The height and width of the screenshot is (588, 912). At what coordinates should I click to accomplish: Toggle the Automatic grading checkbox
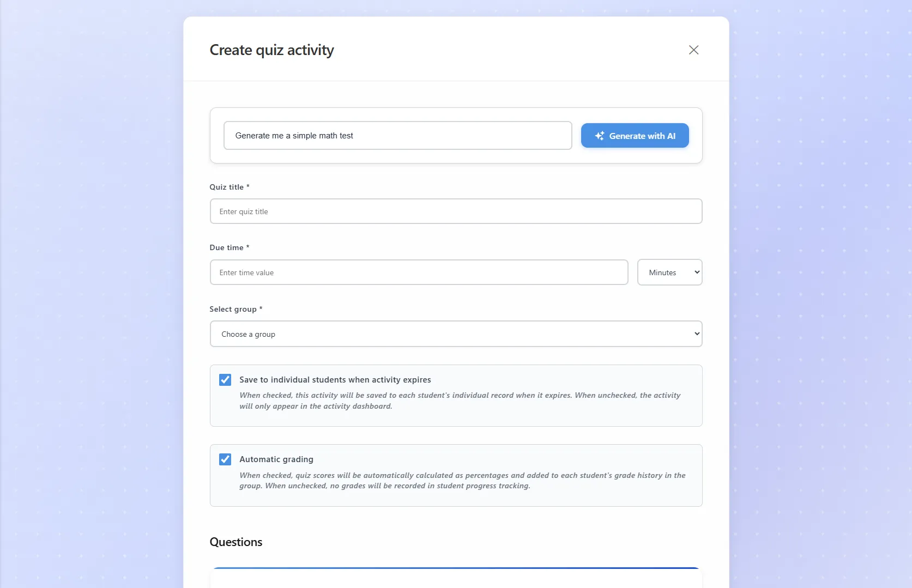pos(225,459)
